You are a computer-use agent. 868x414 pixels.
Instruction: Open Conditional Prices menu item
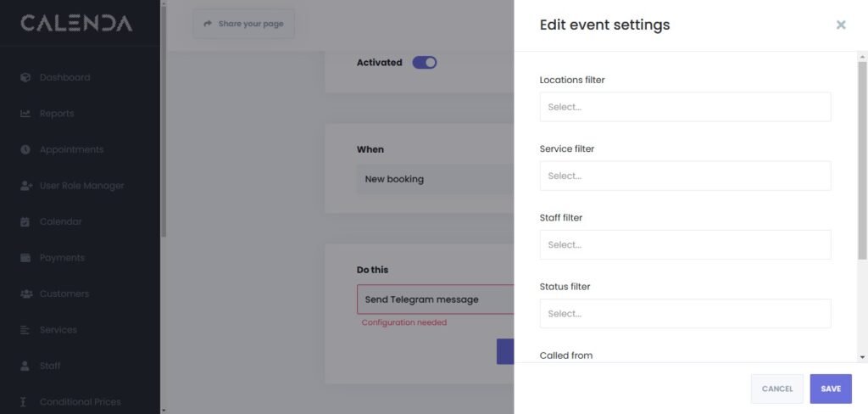pos(80,401)
